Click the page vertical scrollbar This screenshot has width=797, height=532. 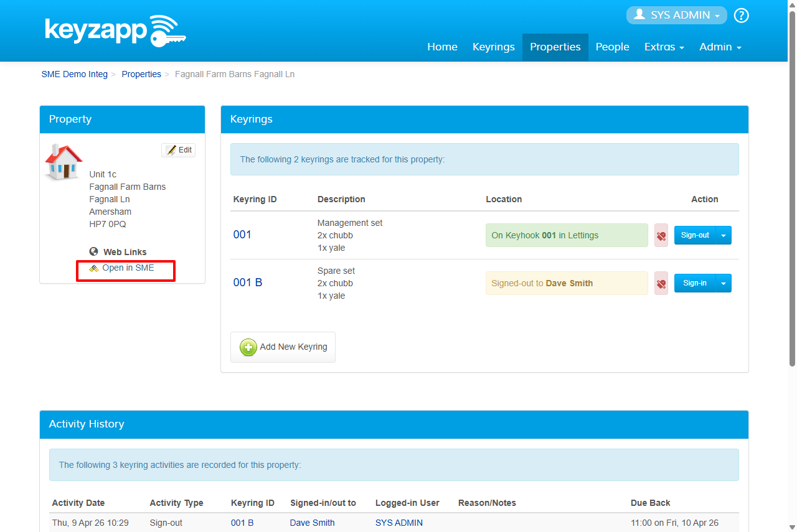click(x=792, y=187)
